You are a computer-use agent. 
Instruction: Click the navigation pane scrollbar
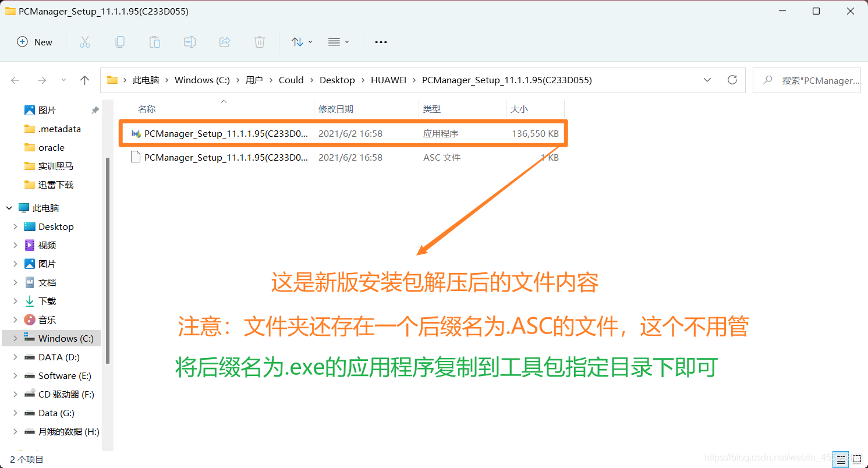[x=107, y=261]
